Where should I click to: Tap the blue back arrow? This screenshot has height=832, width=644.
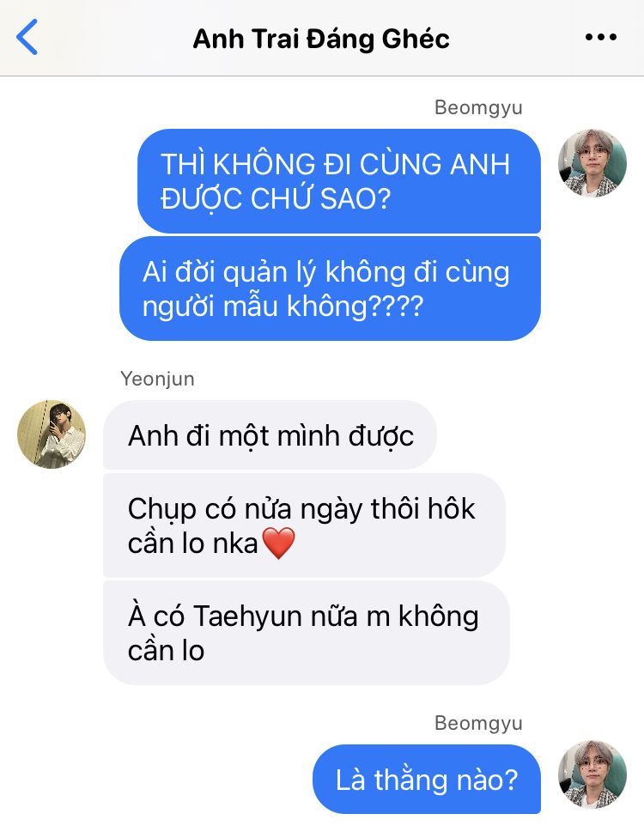(27, 37)
